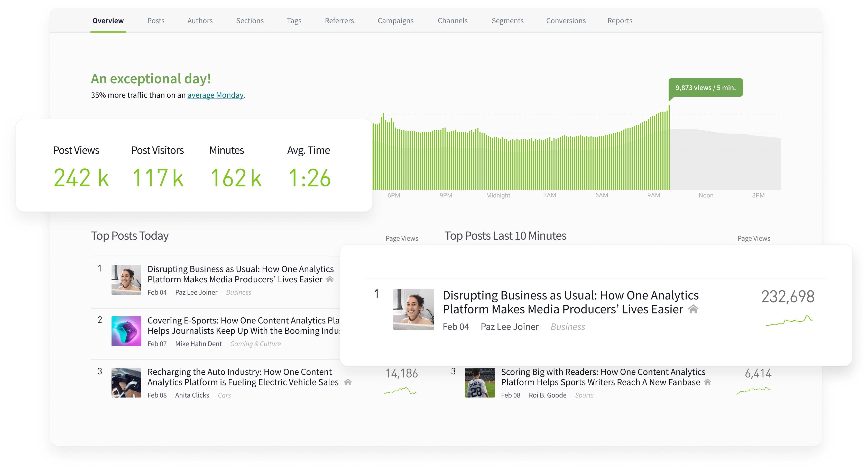Click the E-Sports gaming controller thumbnail
Image resolution: width=868 pixels, height=469 pixels.
[126, 331]
